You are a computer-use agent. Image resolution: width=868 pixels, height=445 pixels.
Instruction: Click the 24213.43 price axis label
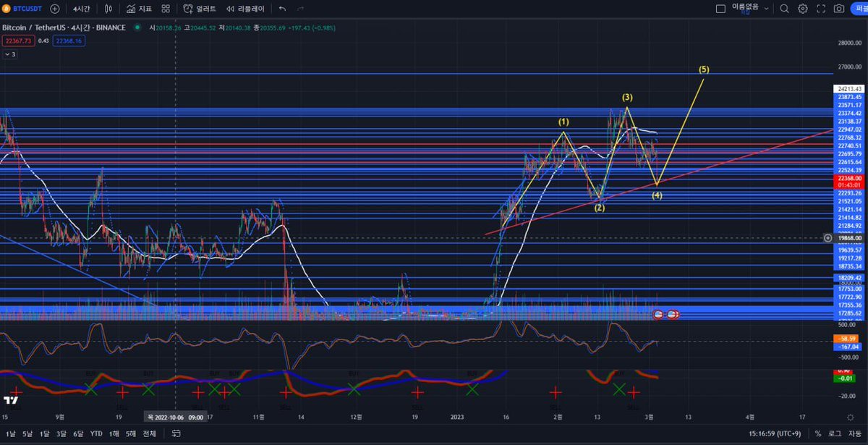(x=849, y=89)
